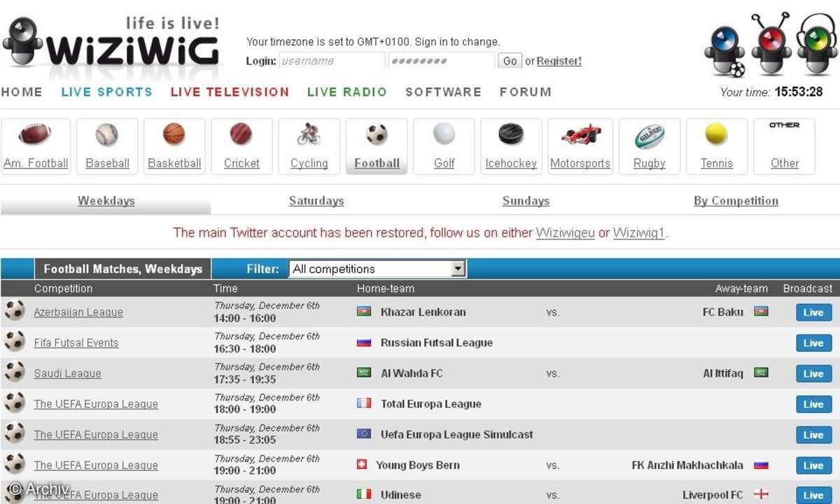
Task: Switch to the Saturdays tab
Action: pos(316,201)
